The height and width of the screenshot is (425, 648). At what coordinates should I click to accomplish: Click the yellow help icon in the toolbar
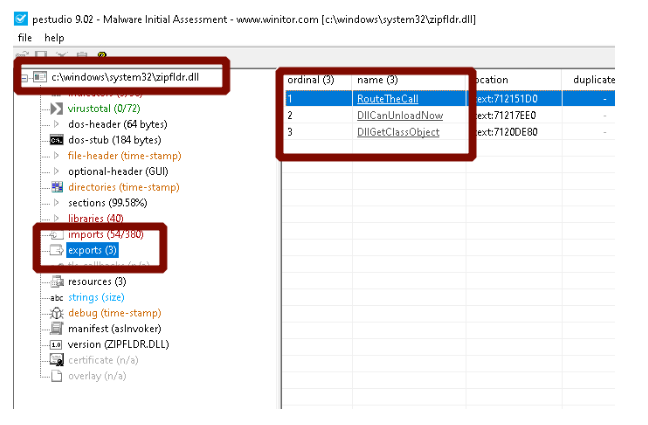(102, 55)
